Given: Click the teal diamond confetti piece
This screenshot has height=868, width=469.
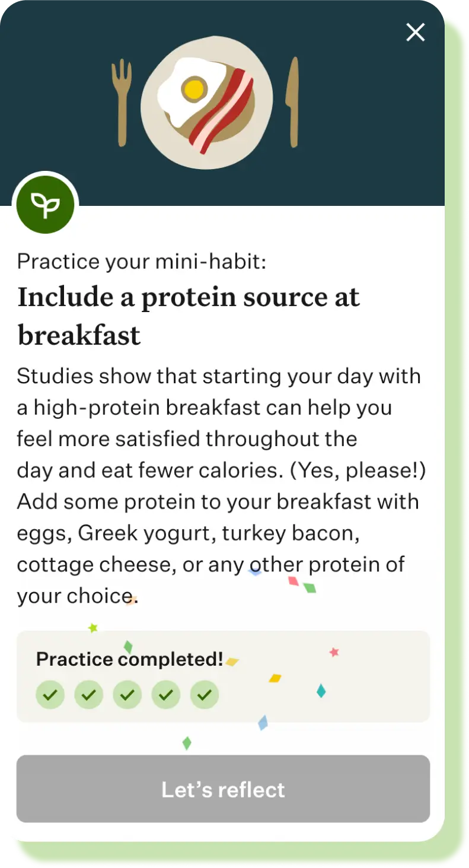Looking at the screenshot, I should [x=321, y=691].
